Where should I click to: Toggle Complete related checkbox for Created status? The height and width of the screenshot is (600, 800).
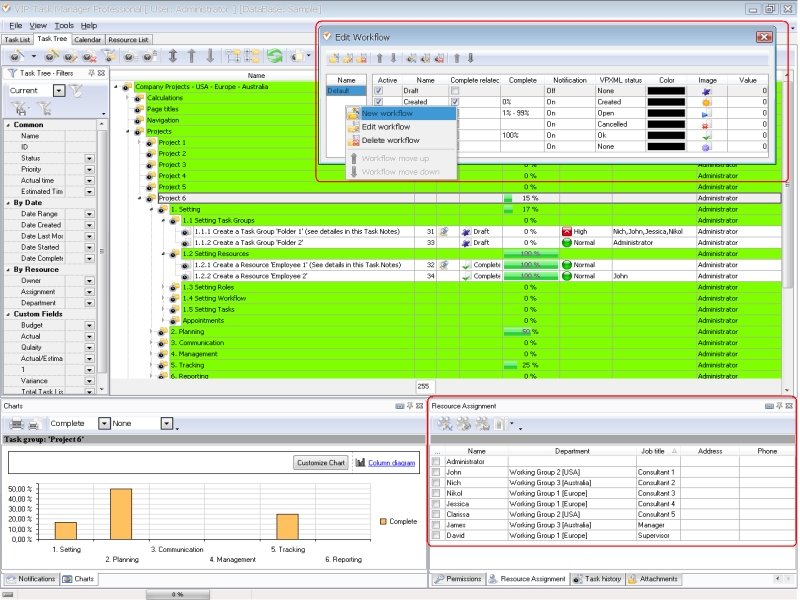[455, 102]
